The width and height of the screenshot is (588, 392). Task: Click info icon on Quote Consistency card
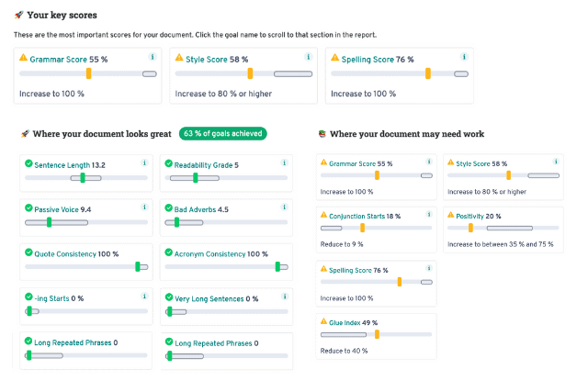[x=145, y=252]
